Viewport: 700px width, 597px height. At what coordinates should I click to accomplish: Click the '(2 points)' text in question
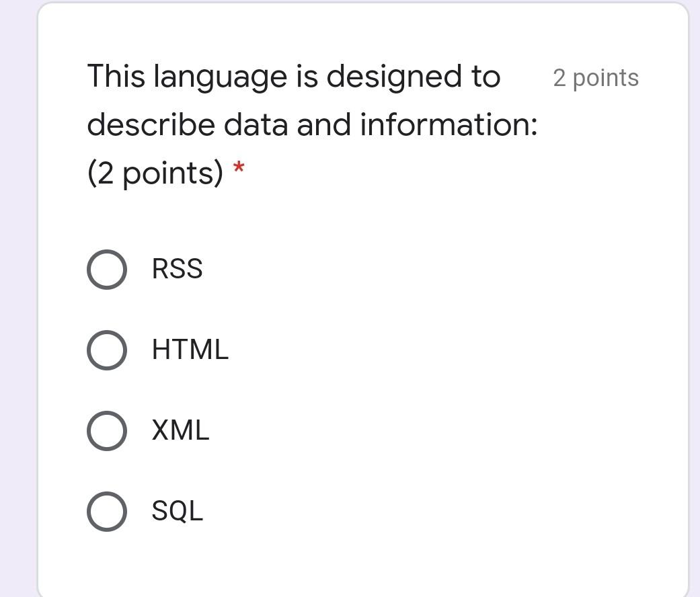155,172
